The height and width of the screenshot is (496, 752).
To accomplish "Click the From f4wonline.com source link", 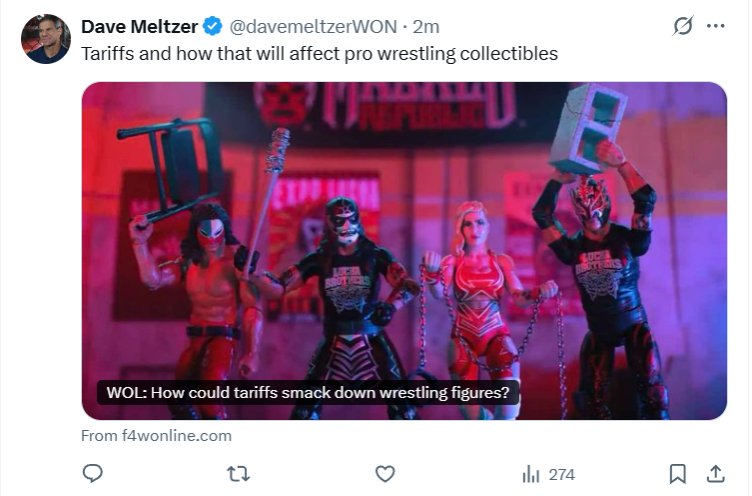I will click(156, 436).
